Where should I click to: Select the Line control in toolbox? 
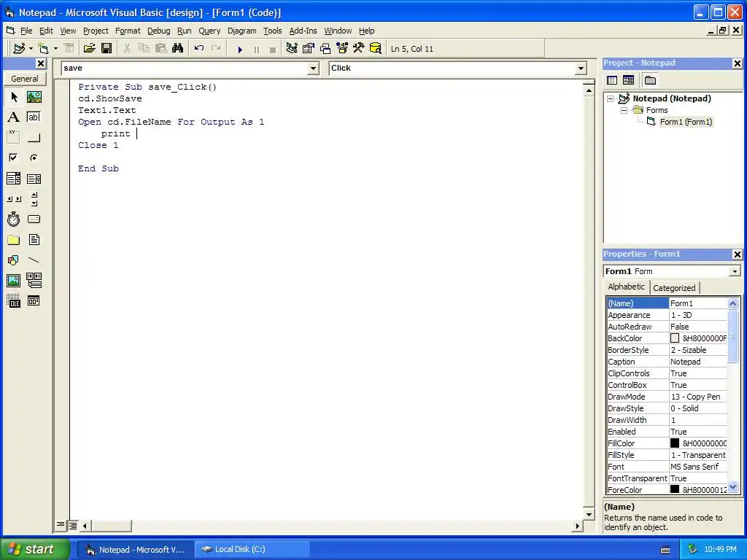34,260
